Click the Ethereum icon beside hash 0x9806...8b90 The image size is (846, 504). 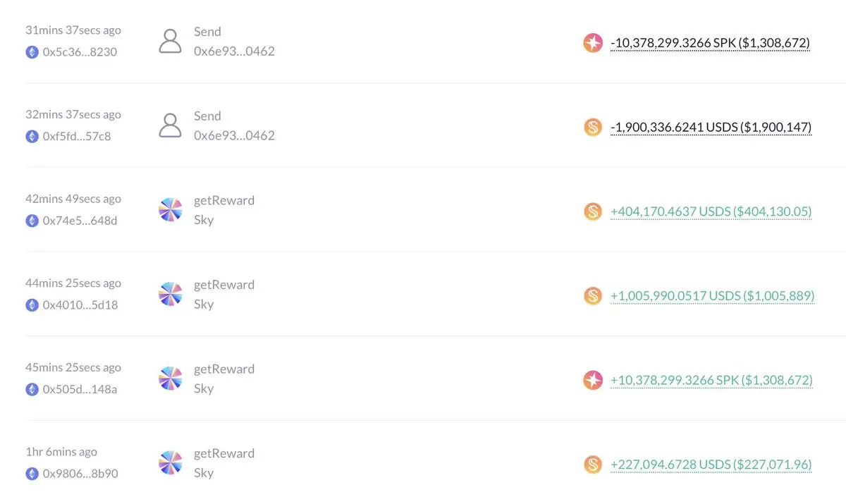(32, 474)
